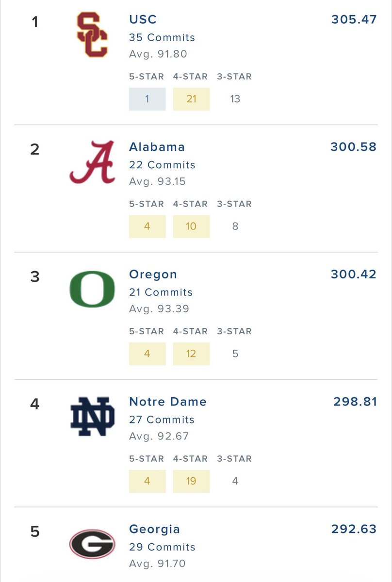Select Notre Dame's 4-star box showing 19
The height and width of the screenshot is (582, 392).
pos(191,481)
